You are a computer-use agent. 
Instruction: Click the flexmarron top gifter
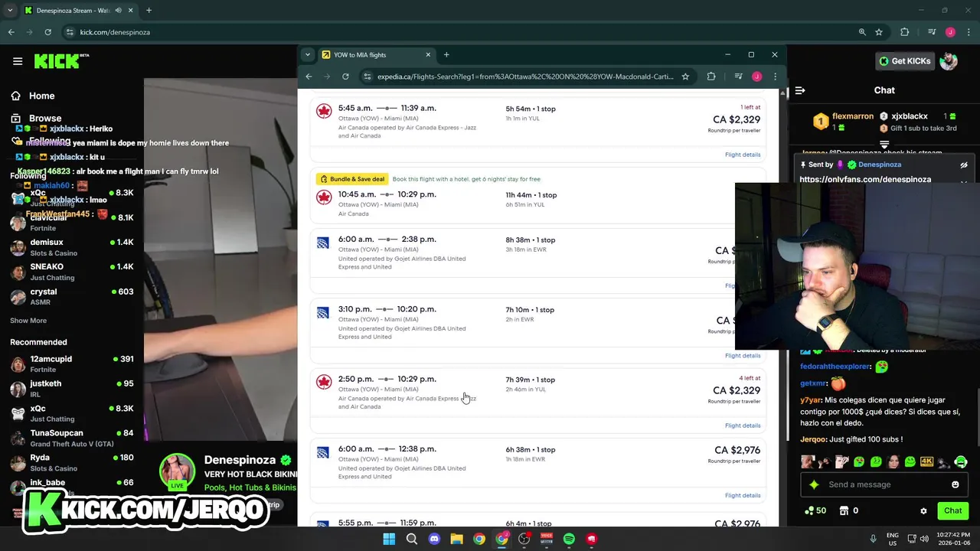click(x=842, y=122)
